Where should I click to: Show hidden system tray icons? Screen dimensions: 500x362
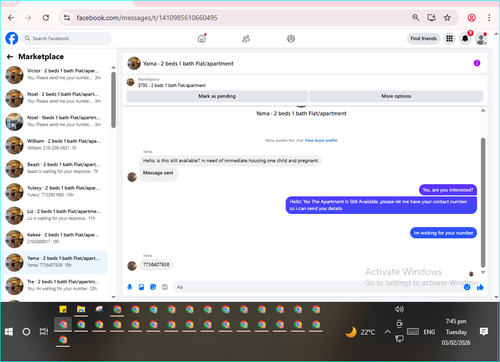click(387, 332)
